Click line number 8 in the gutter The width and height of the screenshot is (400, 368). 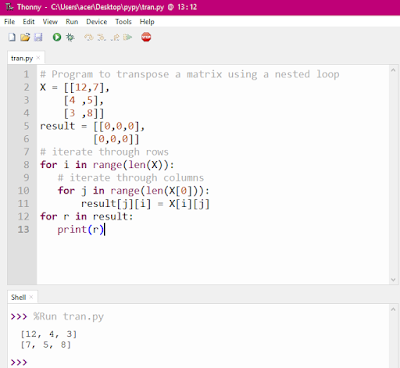pyautogui.click(x=26, y=165)
